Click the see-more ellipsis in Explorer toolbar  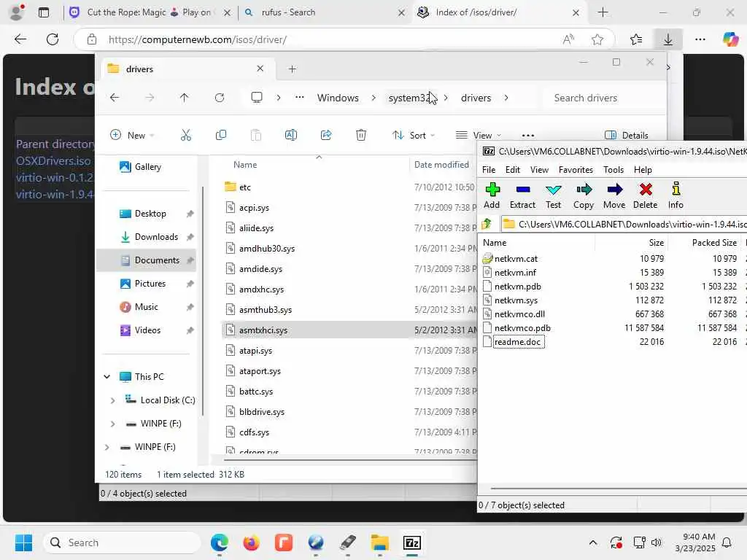point(528,135)
